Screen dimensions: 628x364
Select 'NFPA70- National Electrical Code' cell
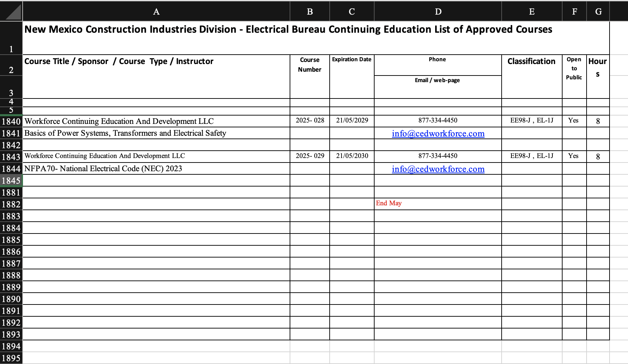(156, 168)
